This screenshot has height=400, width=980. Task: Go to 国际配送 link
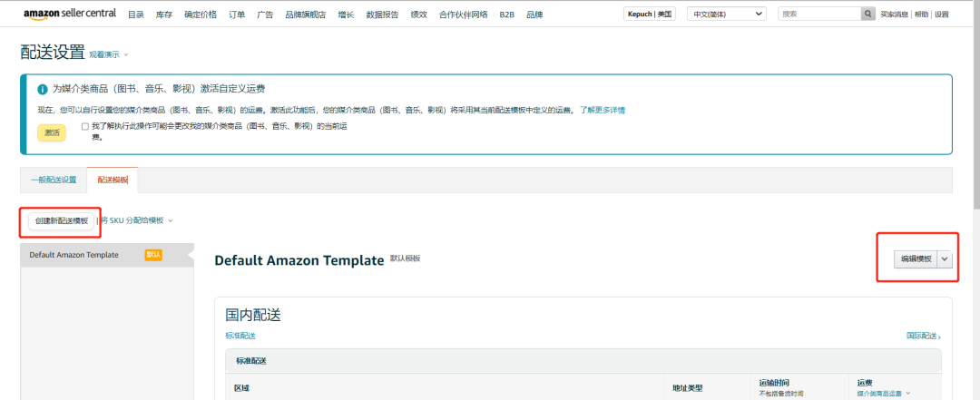pos(924,336)
